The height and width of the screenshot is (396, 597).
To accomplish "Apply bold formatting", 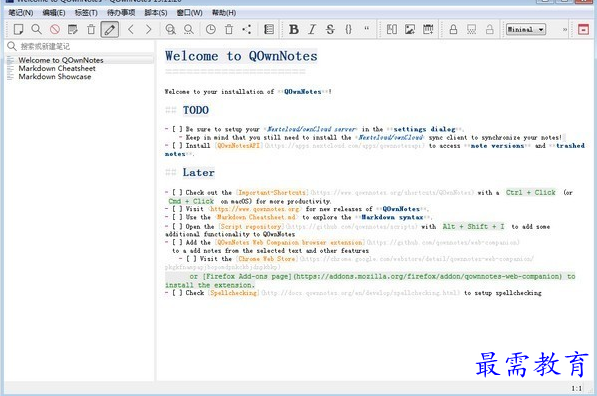I will 294,29.
